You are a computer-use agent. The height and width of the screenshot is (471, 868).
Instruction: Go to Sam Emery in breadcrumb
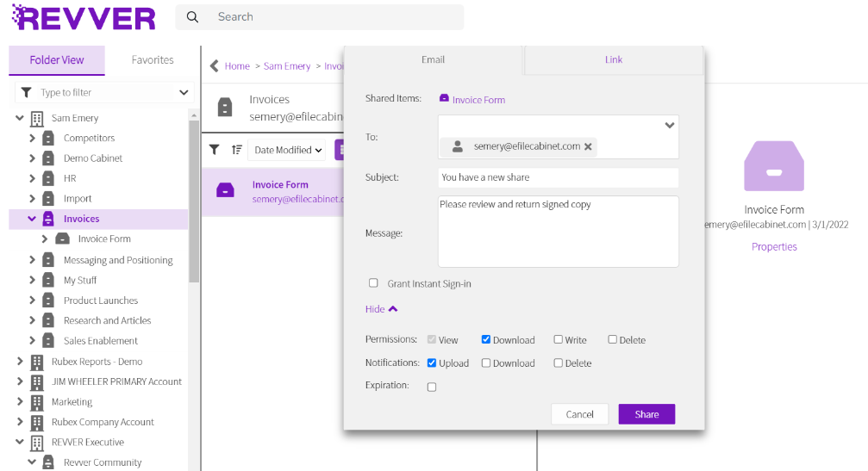click(287, 66)
